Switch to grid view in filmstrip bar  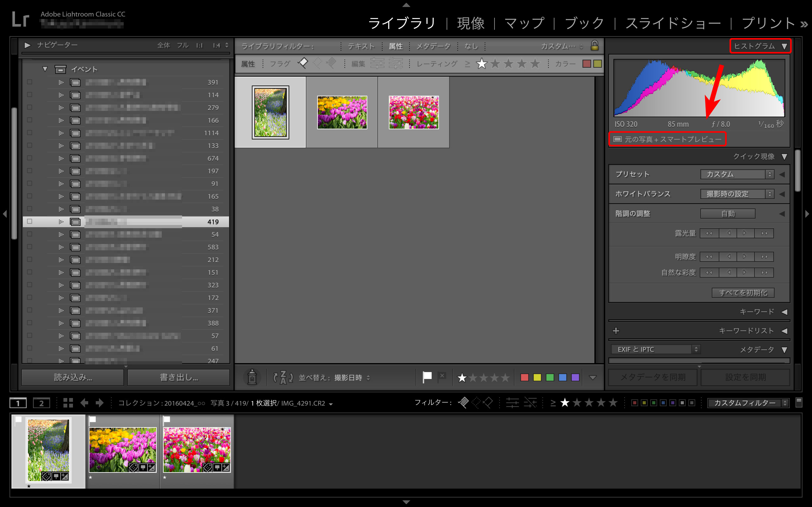click(x=68, y=403)
